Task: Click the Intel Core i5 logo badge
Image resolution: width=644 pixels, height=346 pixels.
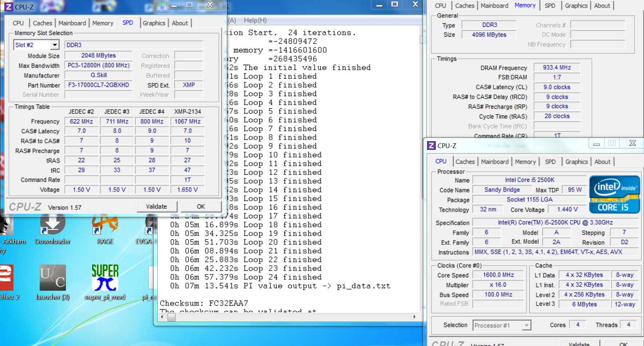Action: [615, 195]
